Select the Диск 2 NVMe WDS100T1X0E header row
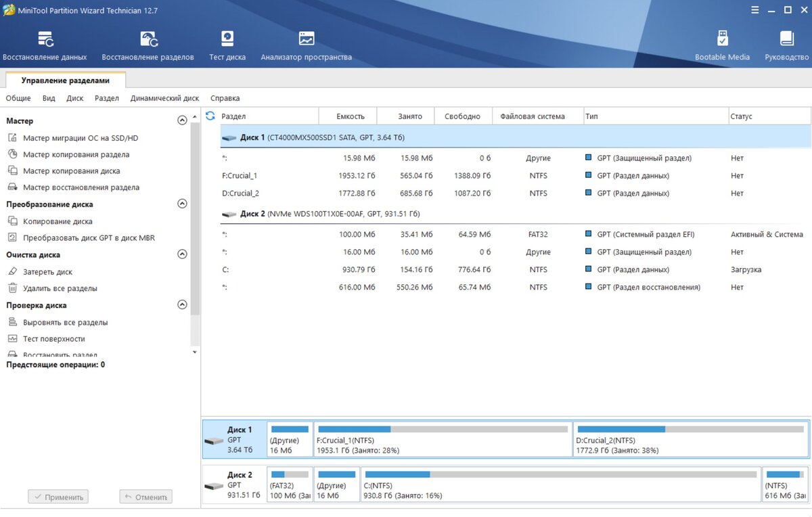Viewport: 812px width, 517px height. pyautogui.click(x=516, y=214)
